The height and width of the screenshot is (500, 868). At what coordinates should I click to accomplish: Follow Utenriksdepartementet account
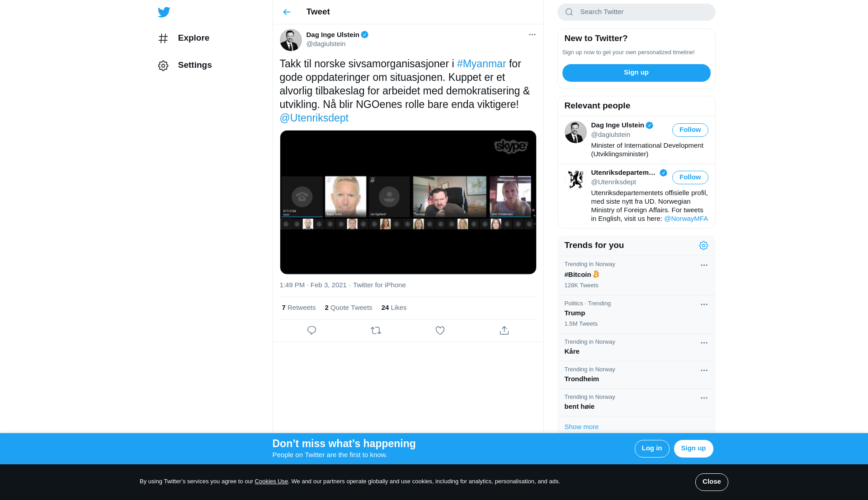690,178
